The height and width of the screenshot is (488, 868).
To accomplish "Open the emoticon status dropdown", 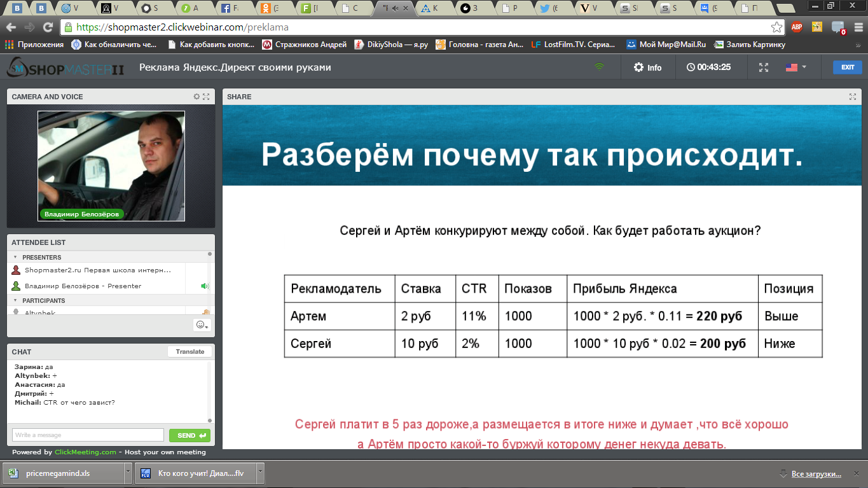I will [202, 324].
